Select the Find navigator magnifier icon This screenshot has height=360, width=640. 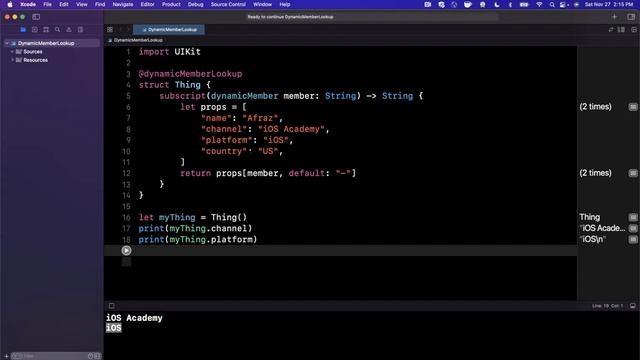(58, 30)
